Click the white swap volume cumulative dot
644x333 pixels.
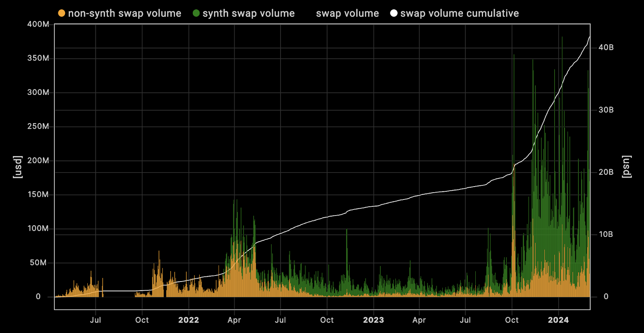[x=394, y=13]
